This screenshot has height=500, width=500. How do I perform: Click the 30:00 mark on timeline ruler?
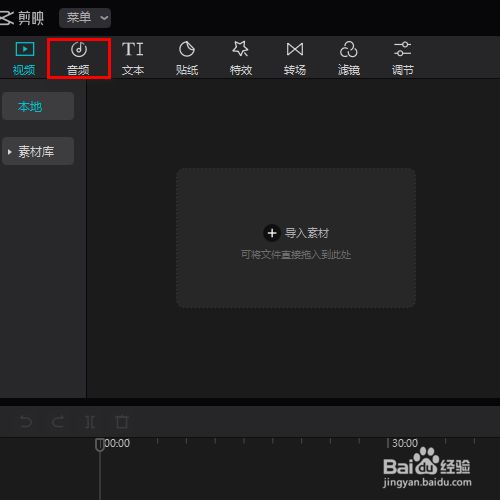[x=405, y=443]
